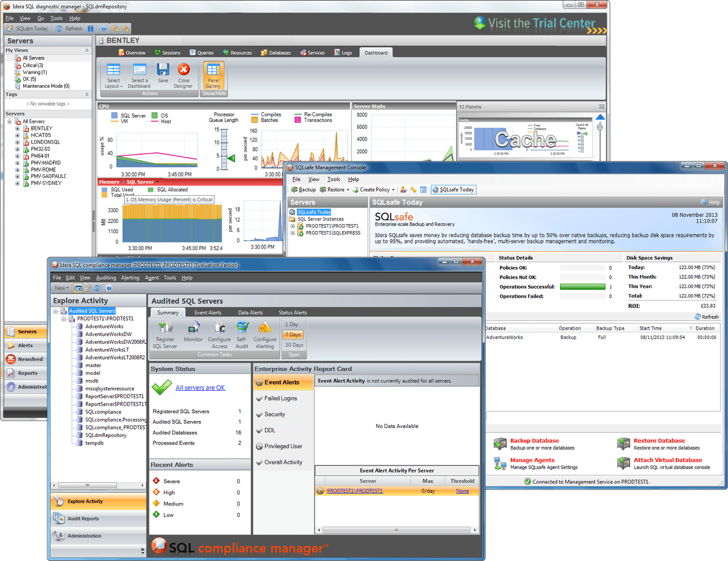This screenshot has height=561, width=728.
Task: Click the Backup button in SQLsafe toolbar
Action: (303, 190)
